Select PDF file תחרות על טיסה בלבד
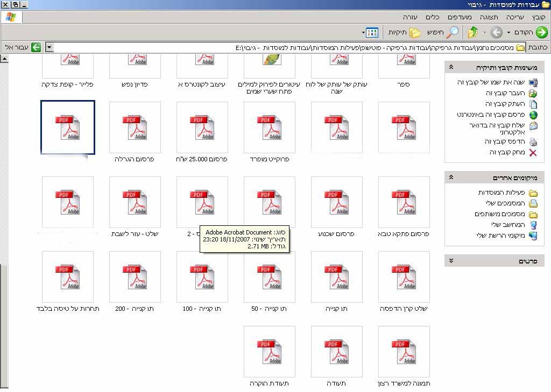Screen dimensions: 551x392 pos(68,277)
